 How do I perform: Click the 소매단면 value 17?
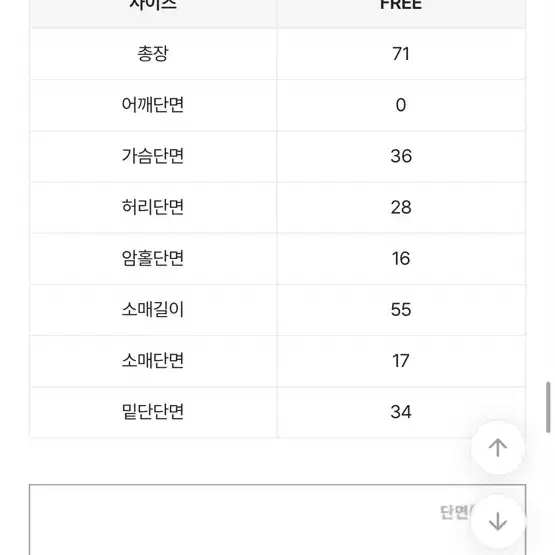point(401,361)
